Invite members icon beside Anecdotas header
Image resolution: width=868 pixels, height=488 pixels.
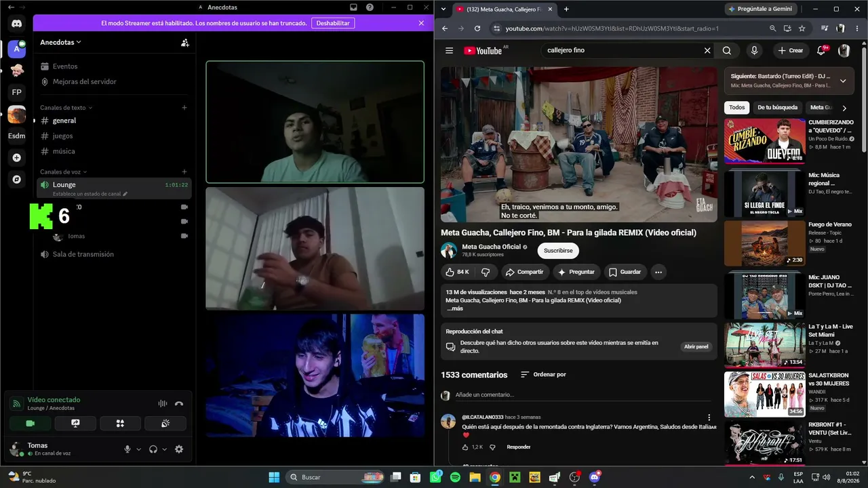pyautogui.click(x=184, y=42)
